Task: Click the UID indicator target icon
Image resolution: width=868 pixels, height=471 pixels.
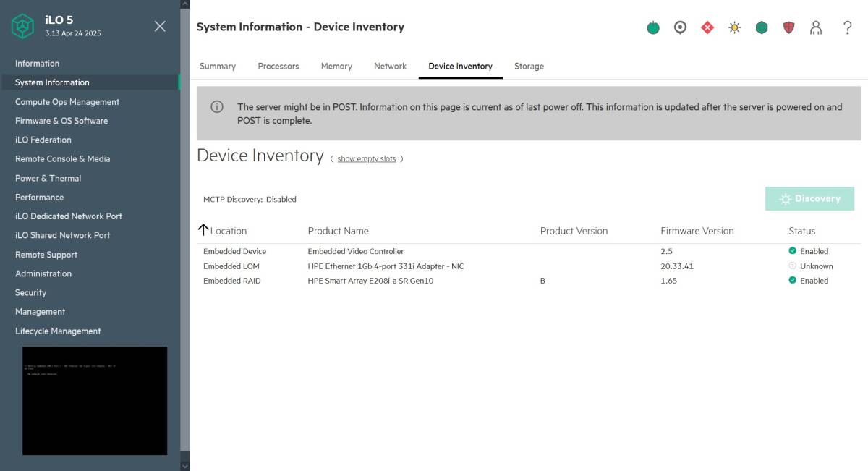Action: coord(680,28)
